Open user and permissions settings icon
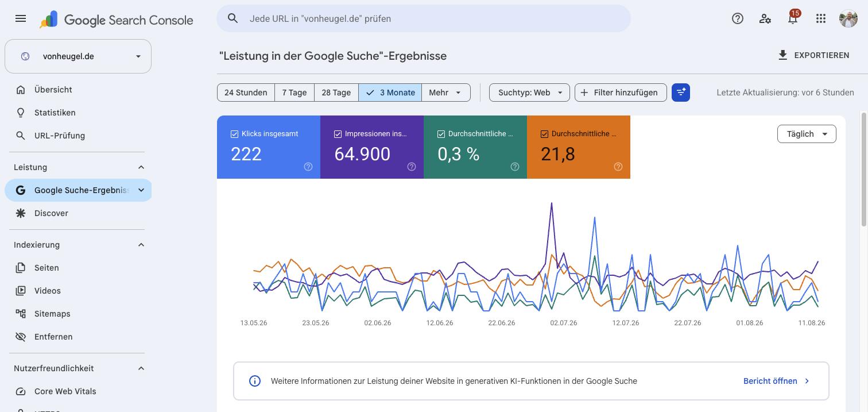The width and height of the screenshot is (868, 412). coord(765,18)
